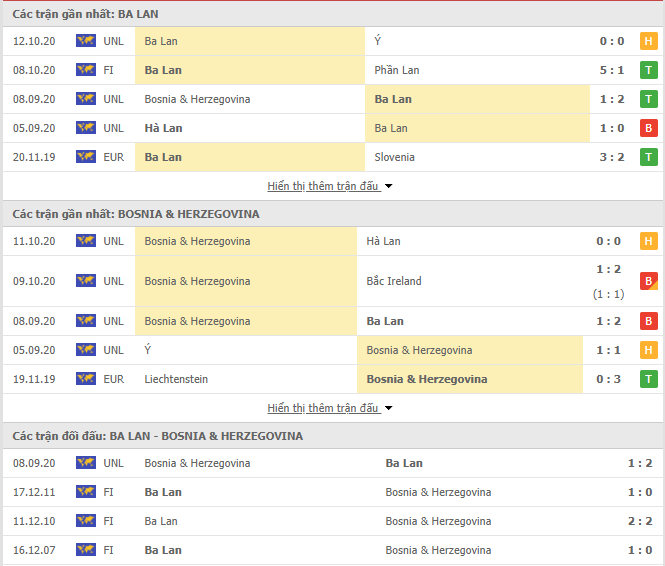Select the highlighted Ba Lan cell for the Slovenia match
The height and width of the screenshot is (566, 665).
point(250,157)
